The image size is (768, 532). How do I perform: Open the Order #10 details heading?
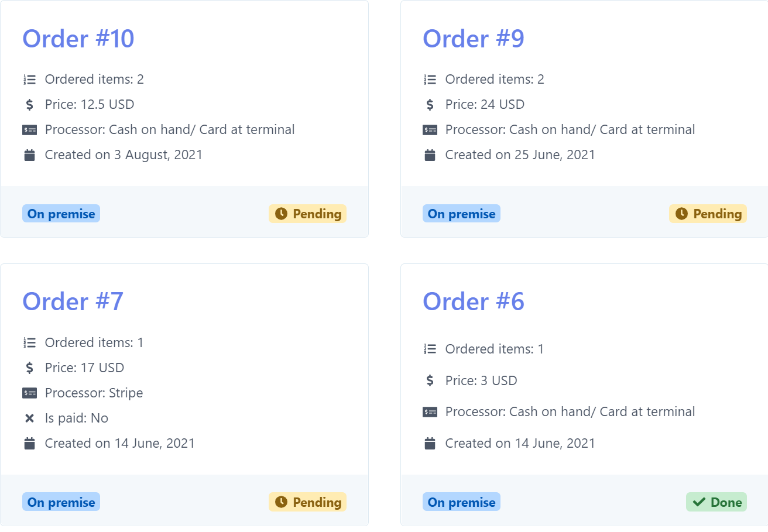[x=78, y=39]
